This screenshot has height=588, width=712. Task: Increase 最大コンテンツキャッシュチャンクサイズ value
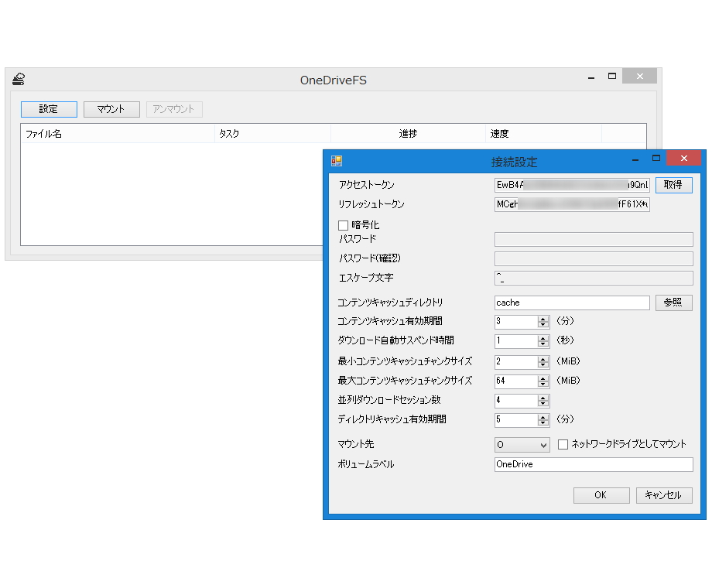543,378
